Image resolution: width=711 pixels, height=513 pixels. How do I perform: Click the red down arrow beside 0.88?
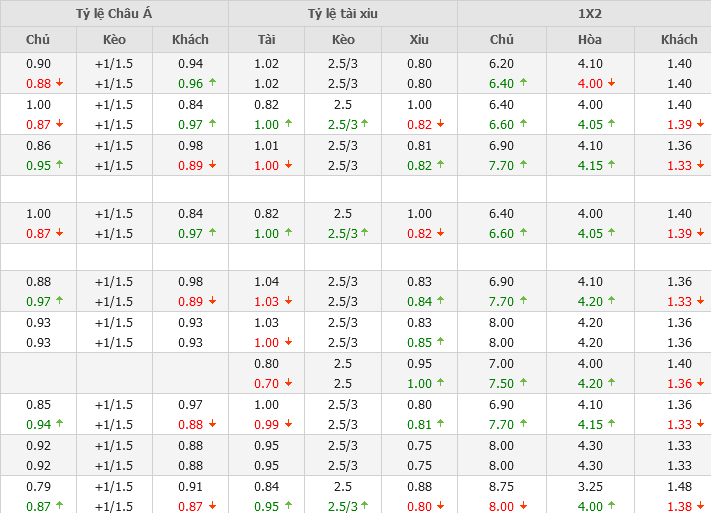pos(59,84)
